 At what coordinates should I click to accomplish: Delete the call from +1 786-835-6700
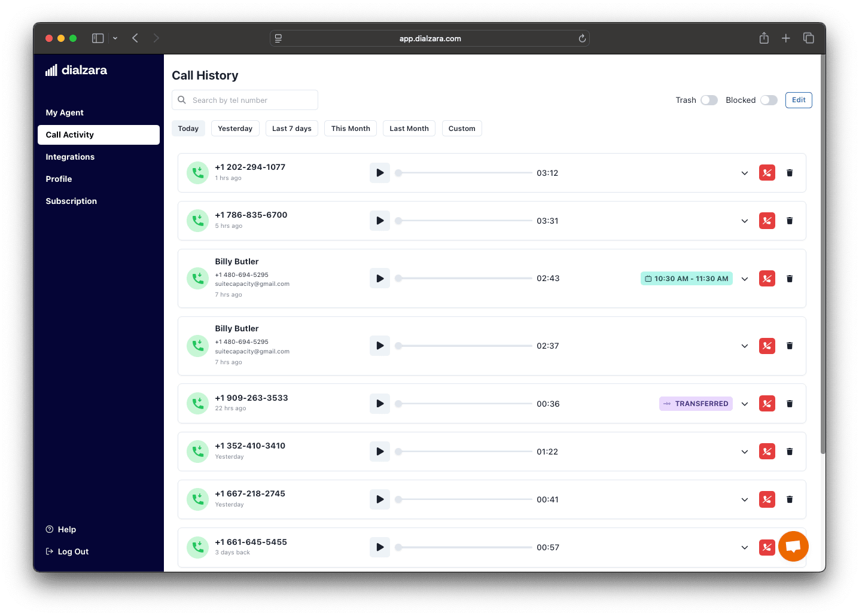click(x=790, y=220)
